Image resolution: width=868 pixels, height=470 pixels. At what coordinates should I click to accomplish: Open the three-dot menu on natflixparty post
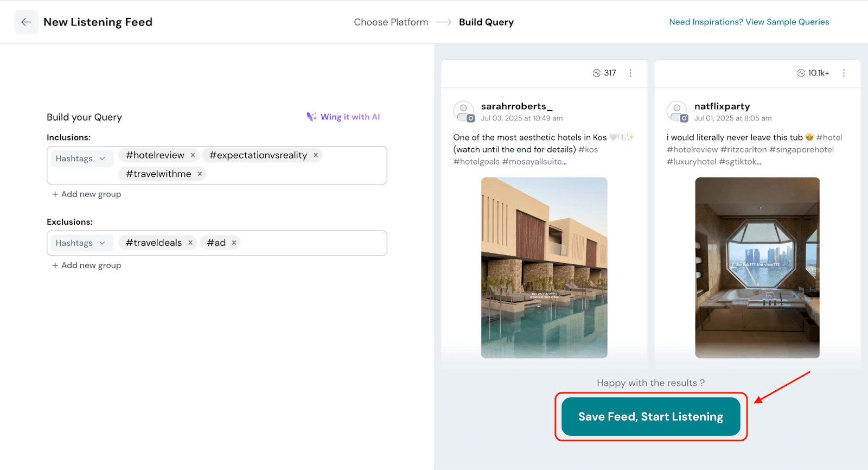click(x=844, y=73)
